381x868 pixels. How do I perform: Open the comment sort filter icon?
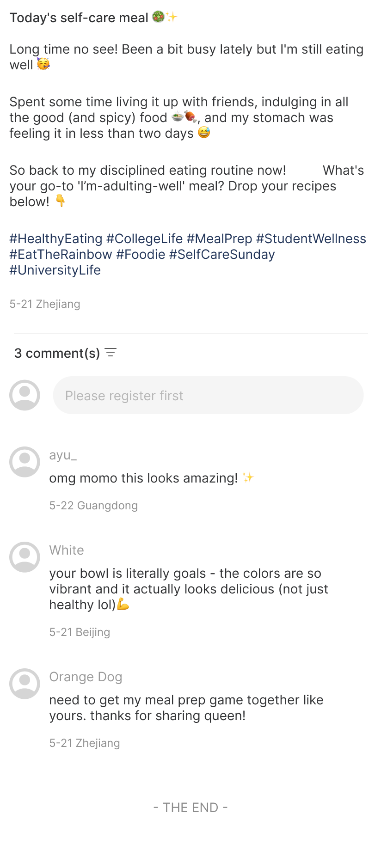pyautogui.click(x=111, y=353)
